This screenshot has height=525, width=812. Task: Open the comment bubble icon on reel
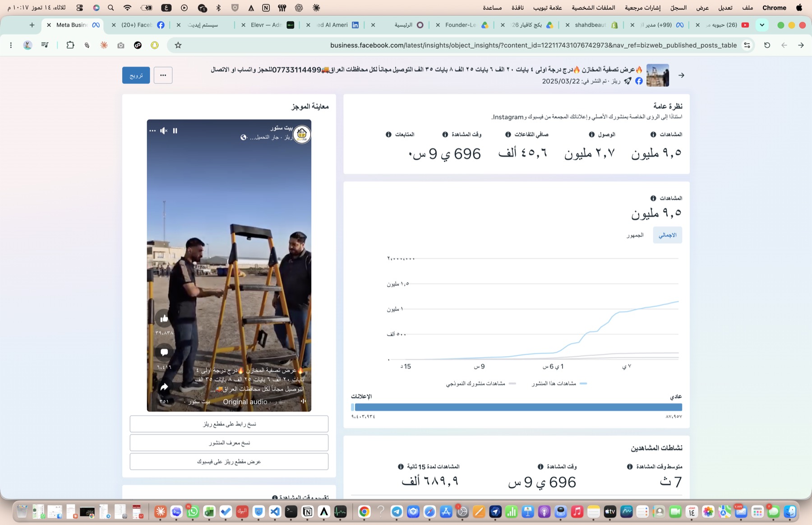[164, 352]
